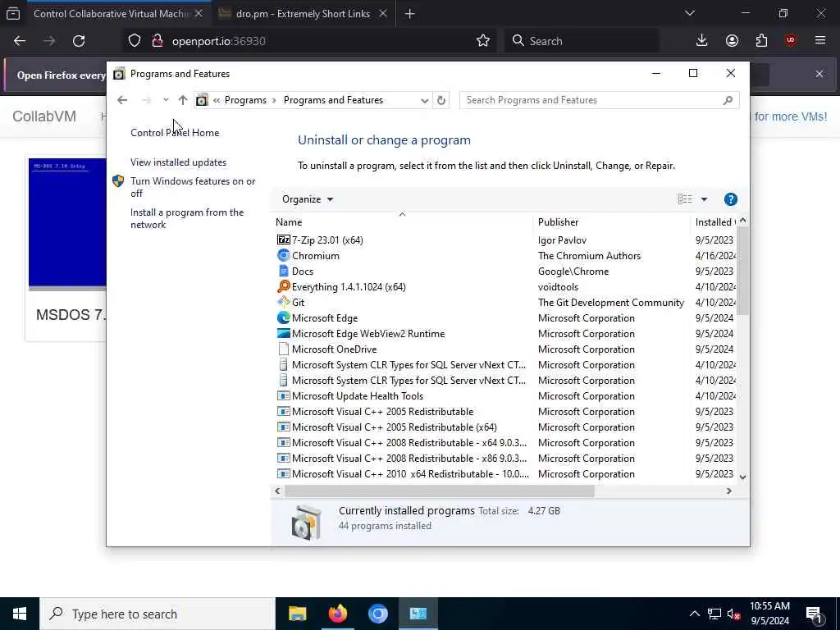Click the scroll down arrow of program list
Viewport: 840px width, 630px height.
742,477
